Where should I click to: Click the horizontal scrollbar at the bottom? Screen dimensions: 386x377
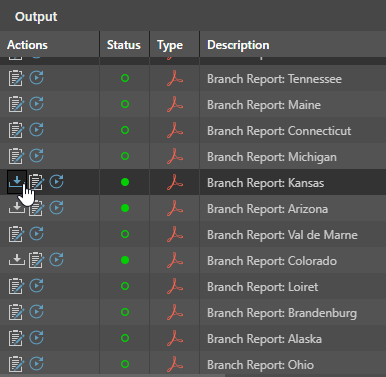point(112,375)
